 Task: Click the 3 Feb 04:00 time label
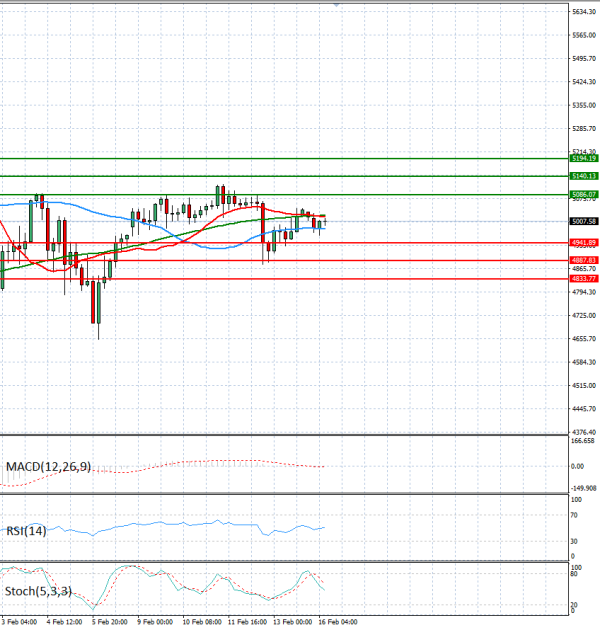click(x=20, y=622)
